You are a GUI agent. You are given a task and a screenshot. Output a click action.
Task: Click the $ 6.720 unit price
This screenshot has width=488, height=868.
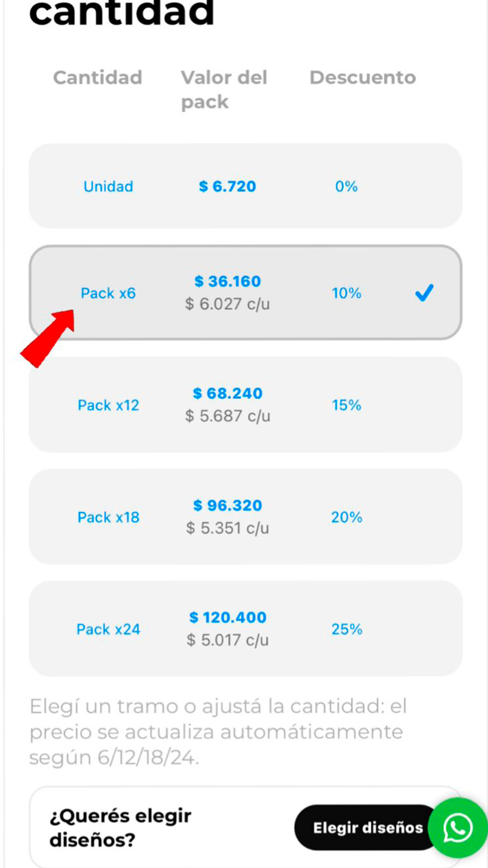tap(227, 187)
